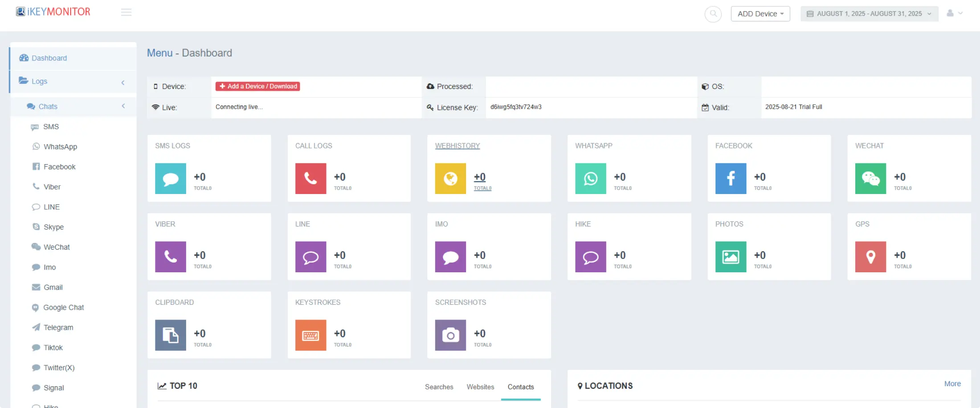Switch to the Websites tab in Top 10
Viewport: 980px width, 408px height.
[480, 387]
